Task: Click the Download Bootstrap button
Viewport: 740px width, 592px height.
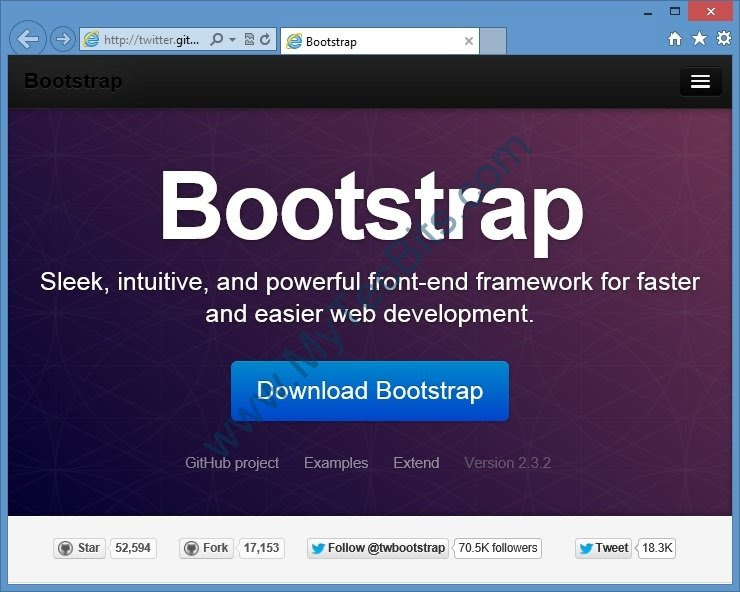Action: pyautogui.click(x=370, y=391)
